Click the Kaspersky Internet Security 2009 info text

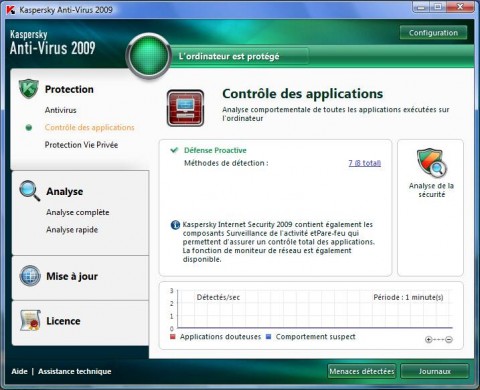click(x=279, y=242)
